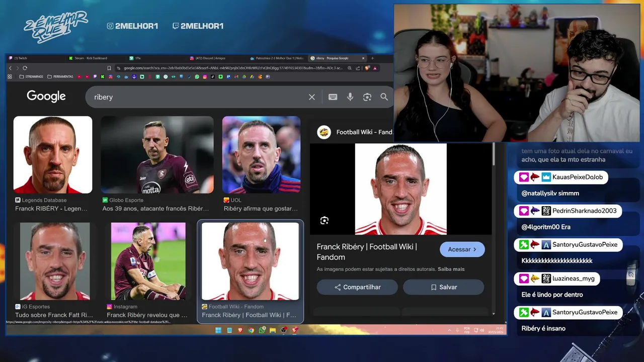The image size is (644, 362).
Task: Open Google Lens search by image
Action: tap(367, 97)
